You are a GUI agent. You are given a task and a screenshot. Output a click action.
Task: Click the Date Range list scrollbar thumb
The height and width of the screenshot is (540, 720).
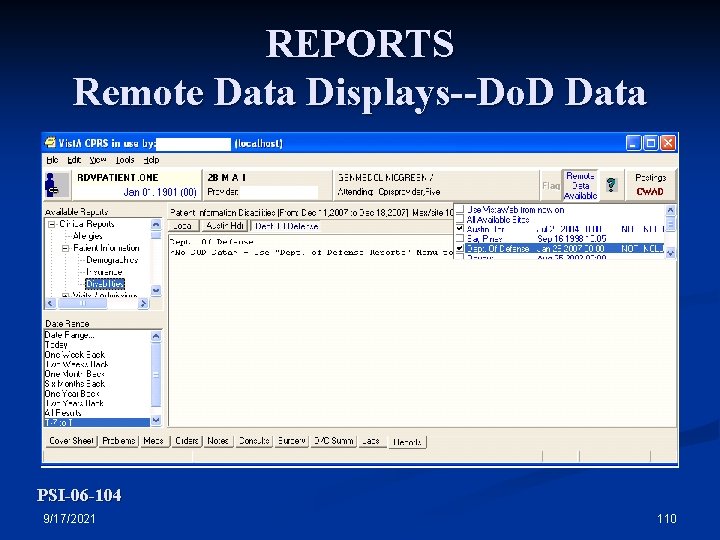click(x=156, y=375)
